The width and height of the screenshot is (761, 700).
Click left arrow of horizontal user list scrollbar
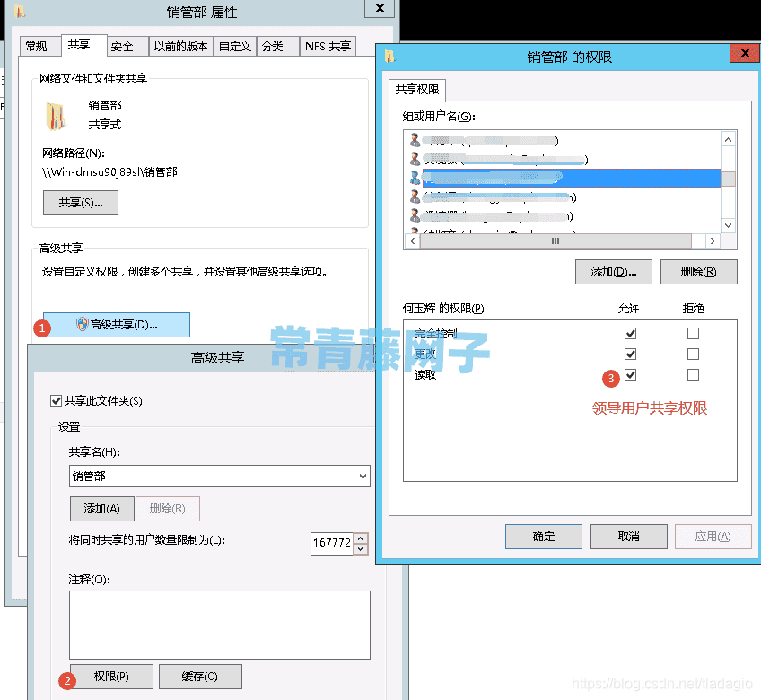pos(413,241)
